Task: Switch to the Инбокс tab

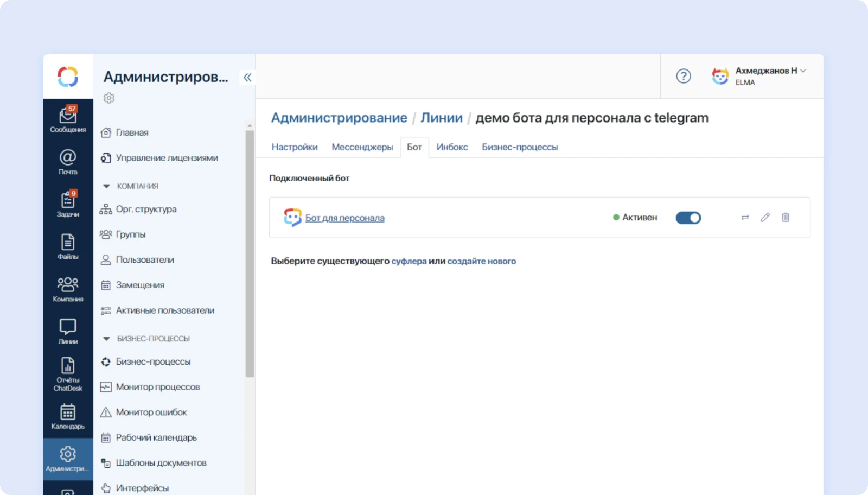Action: [452, 147]
